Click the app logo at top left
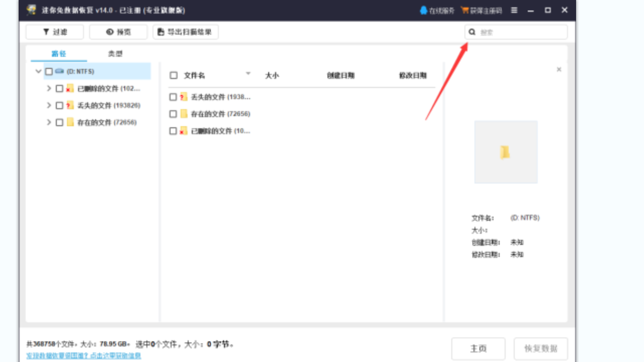The width and height of the screenshot is (644, 362). point(31,10)
